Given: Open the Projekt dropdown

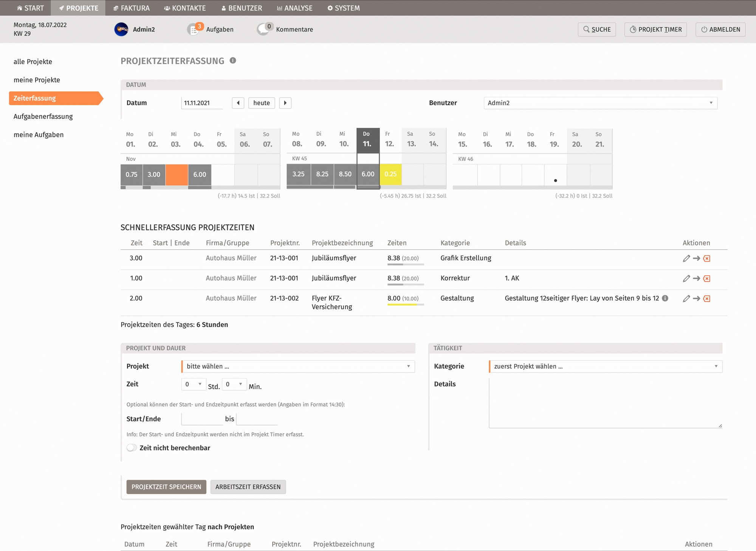Looking at the screenshot, I should (298, 366).
